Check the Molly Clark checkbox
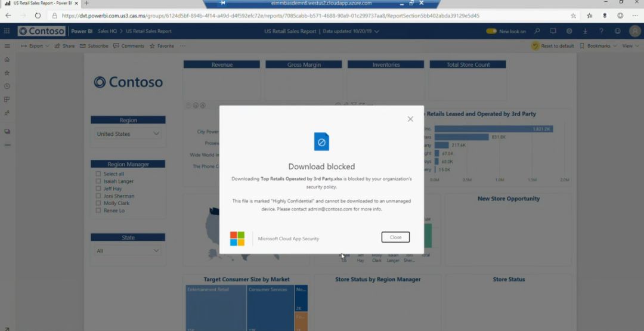 98,203
